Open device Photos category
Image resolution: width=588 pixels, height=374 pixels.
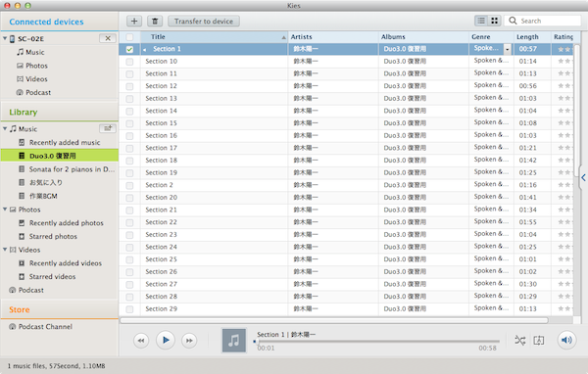point(32,66)
